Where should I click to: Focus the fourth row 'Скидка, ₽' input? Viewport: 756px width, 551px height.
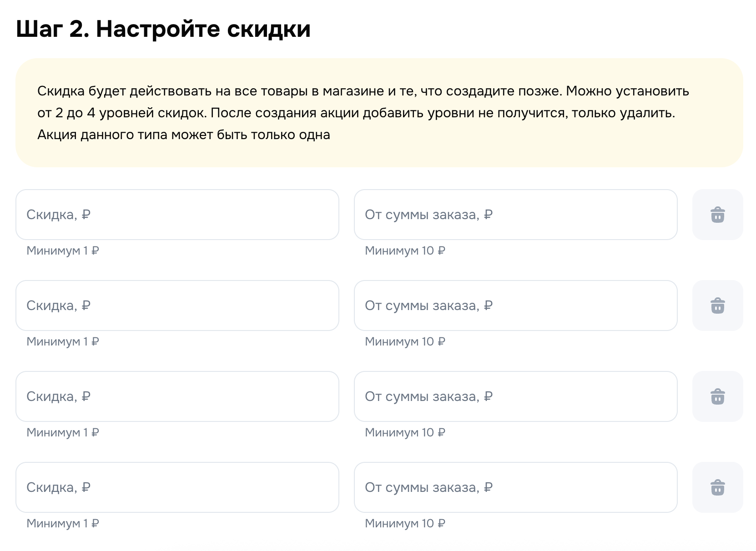click(x=177, y=487)
